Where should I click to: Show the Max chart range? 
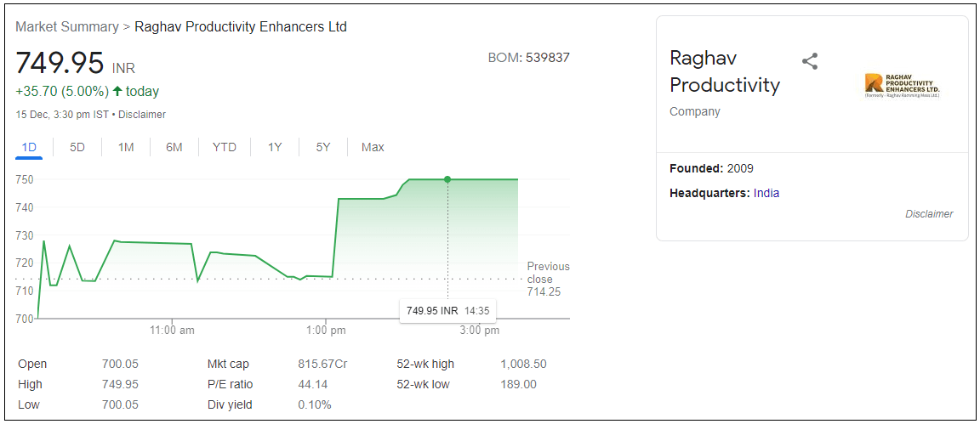pos(373,147)
